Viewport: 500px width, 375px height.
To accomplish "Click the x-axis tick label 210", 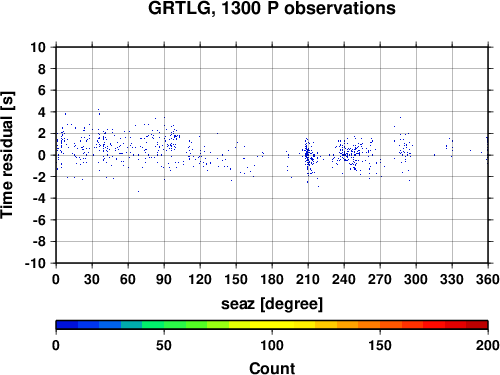I will pyautogui.click(x=308, y=279).
